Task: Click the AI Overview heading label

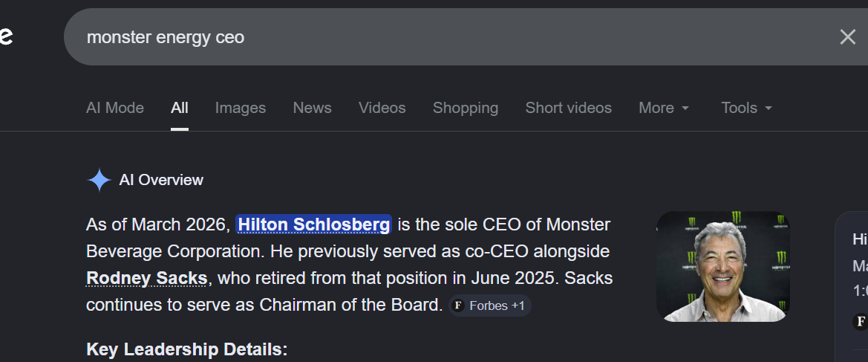Action: (161, 180)
